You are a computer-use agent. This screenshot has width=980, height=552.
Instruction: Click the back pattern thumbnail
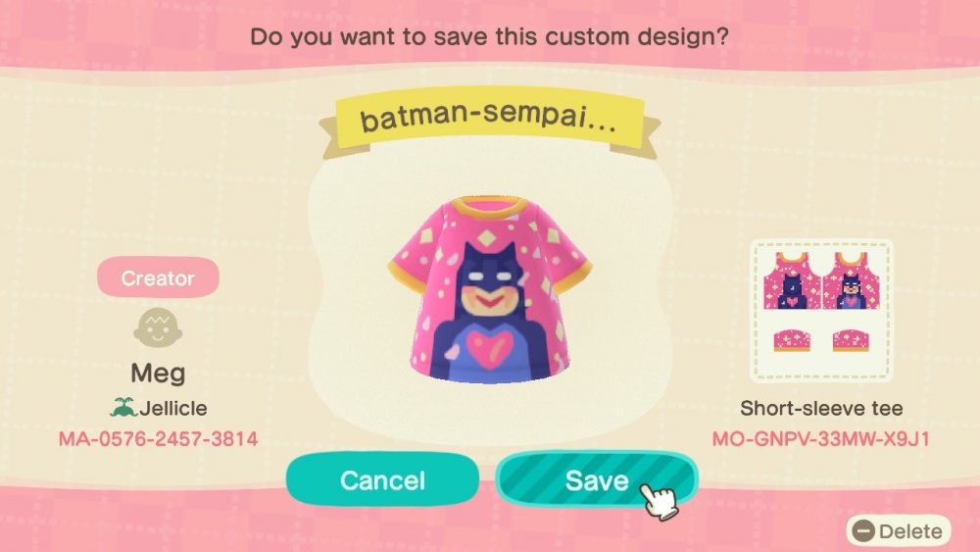click(792, 280)
